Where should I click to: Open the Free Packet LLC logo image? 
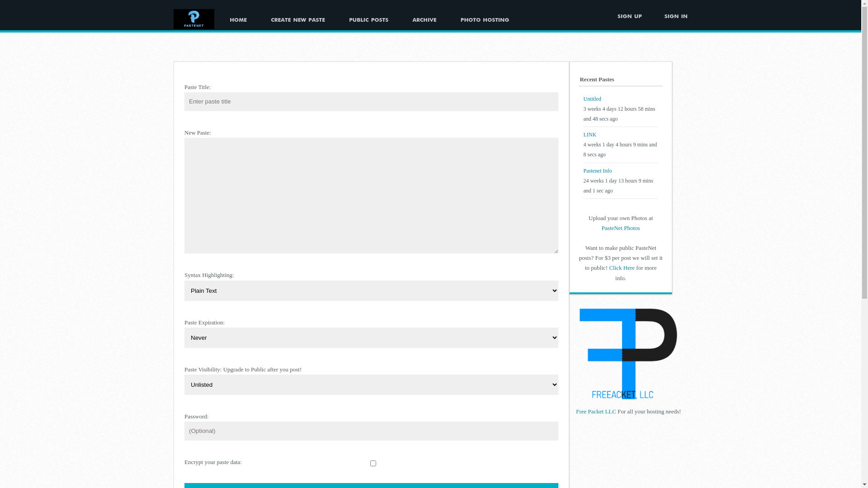tap(628, 353)
